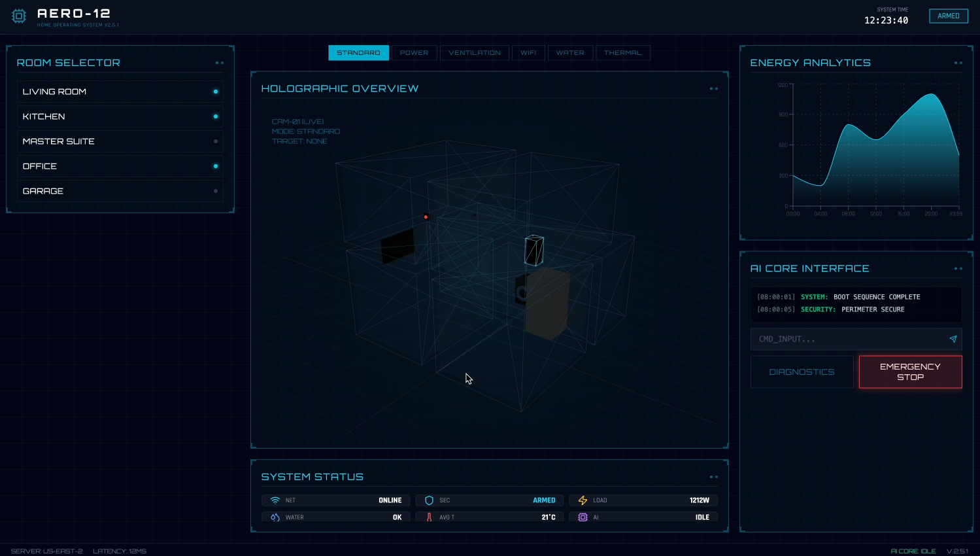Screen dimensions: 980x556
Task: Switch to the VENTILATION tab
Action: coord(475,52)
